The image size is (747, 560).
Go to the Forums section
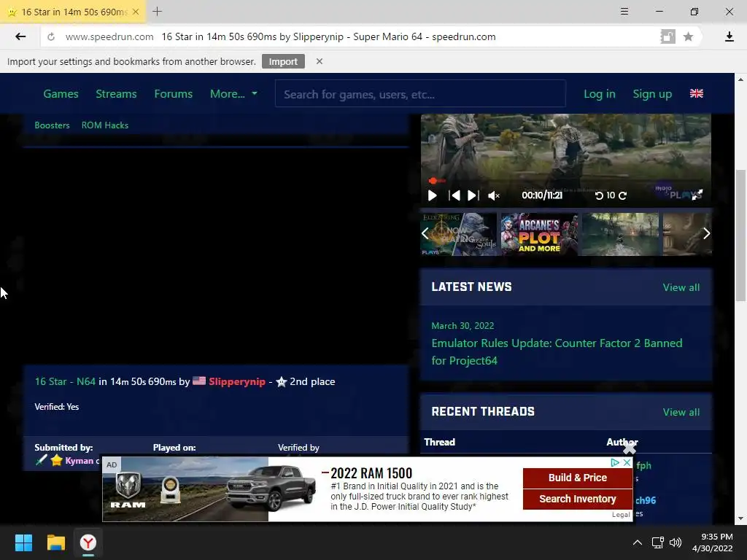173,94
